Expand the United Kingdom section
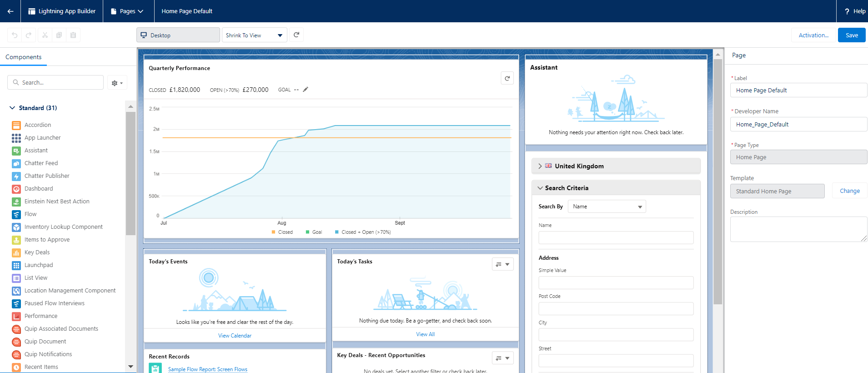 click(x=540, y=166)
